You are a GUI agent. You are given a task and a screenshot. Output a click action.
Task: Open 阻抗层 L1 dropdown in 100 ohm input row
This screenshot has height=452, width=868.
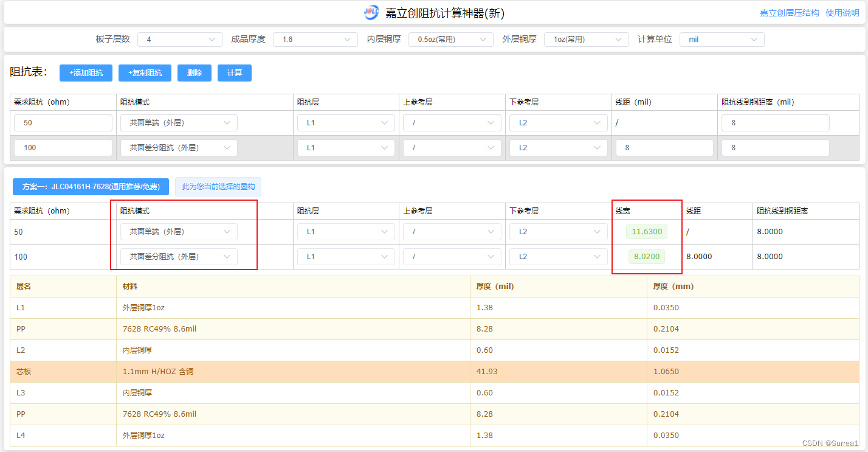tap(346, 148)
